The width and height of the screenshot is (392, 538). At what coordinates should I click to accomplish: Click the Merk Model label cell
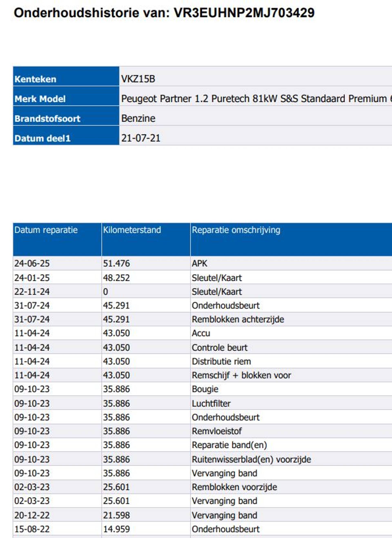pos(40,99)
